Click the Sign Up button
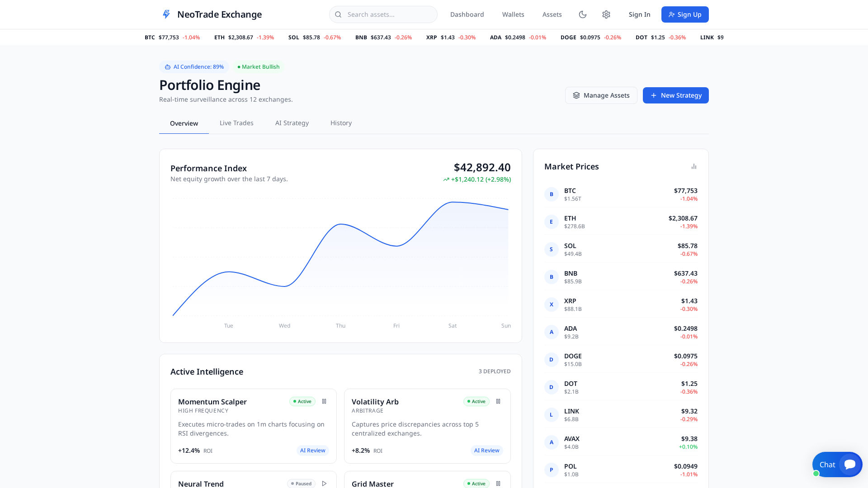This screenshot has height=488, width=868. pos(685,14)
